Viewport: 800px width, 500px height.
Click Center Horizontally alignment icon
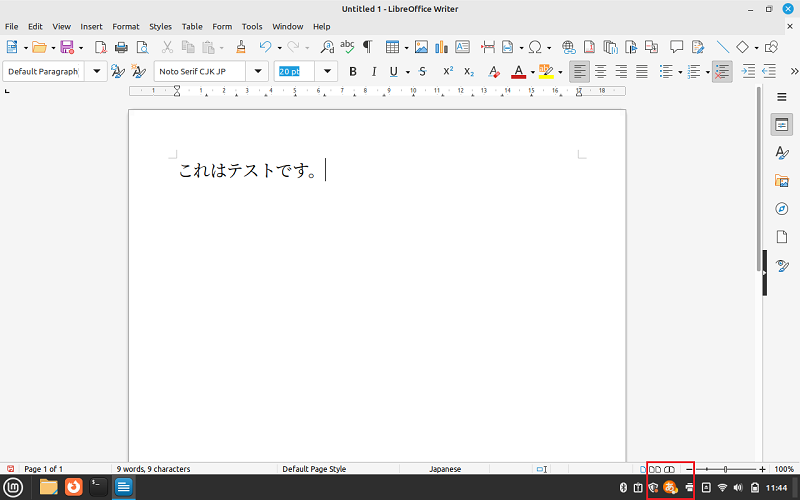(x=601, y=72)
